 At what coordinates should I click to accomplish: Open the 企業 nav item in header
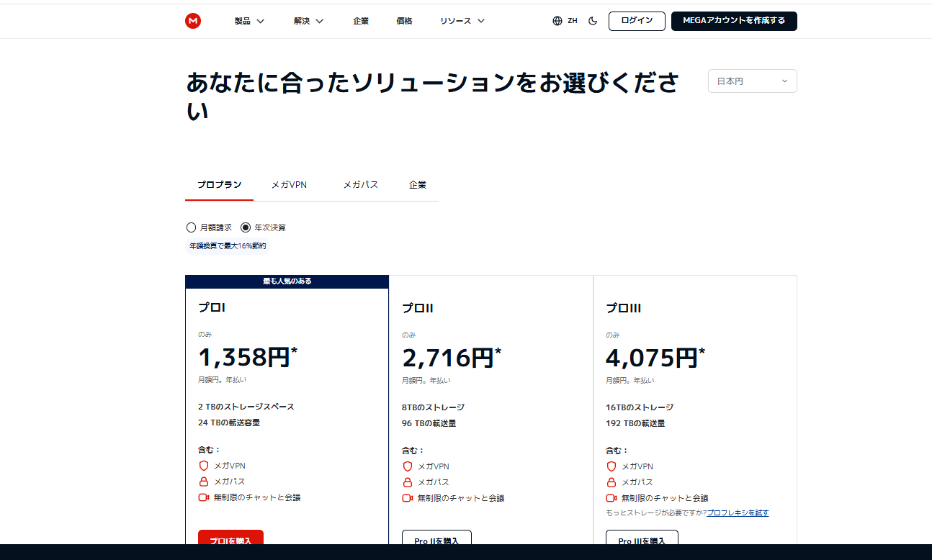point(361,21)
